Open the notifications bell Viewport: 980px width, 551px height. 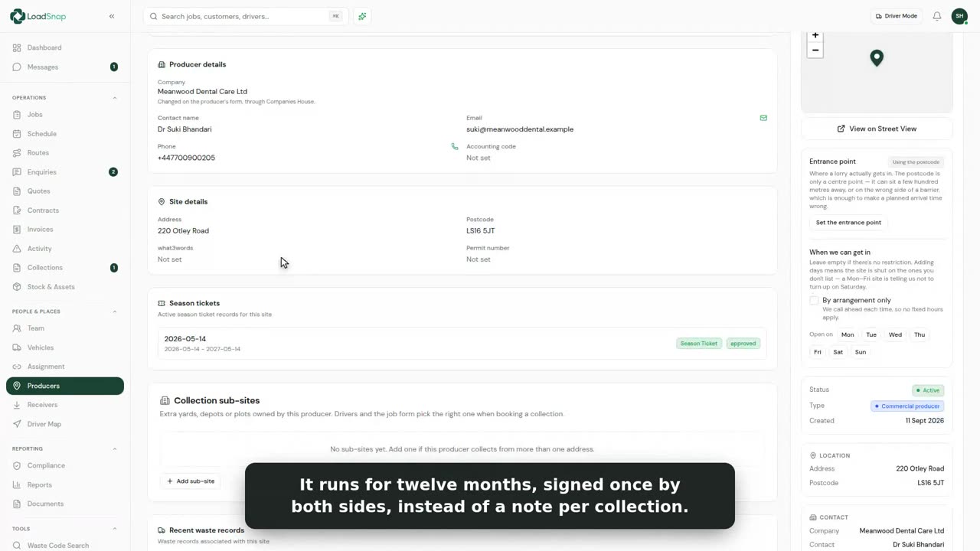tap(936, 16)
